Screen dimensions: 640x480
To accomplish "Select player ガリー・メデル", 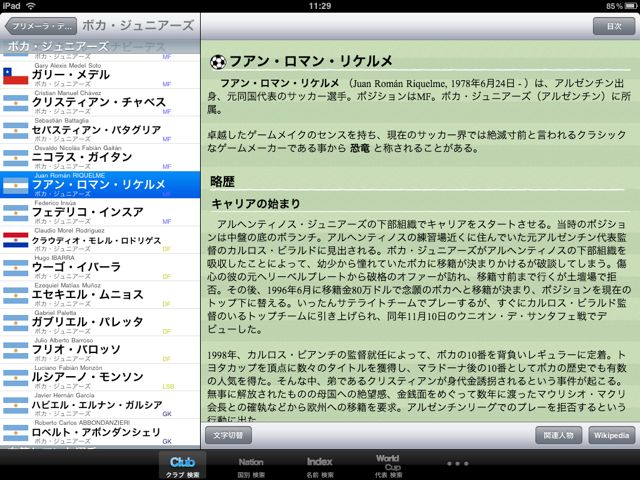I will tap(100, 75).
